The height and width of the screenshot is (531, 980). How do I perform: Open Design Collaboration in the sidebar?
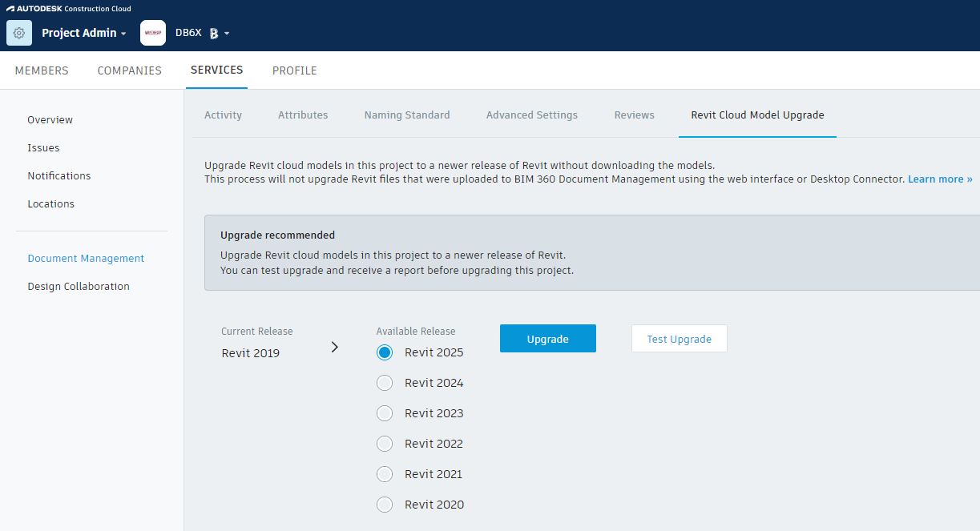tap(79, 287)
